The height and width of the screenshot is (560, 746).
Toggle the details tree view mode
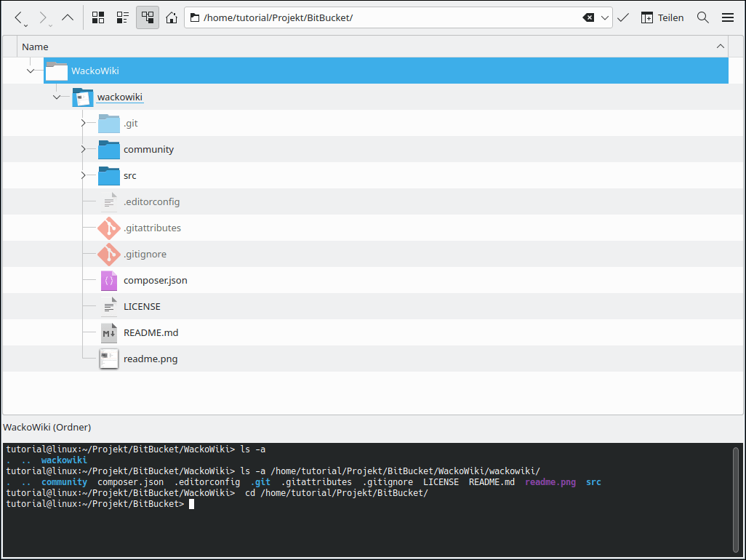[x=148, y=17]
